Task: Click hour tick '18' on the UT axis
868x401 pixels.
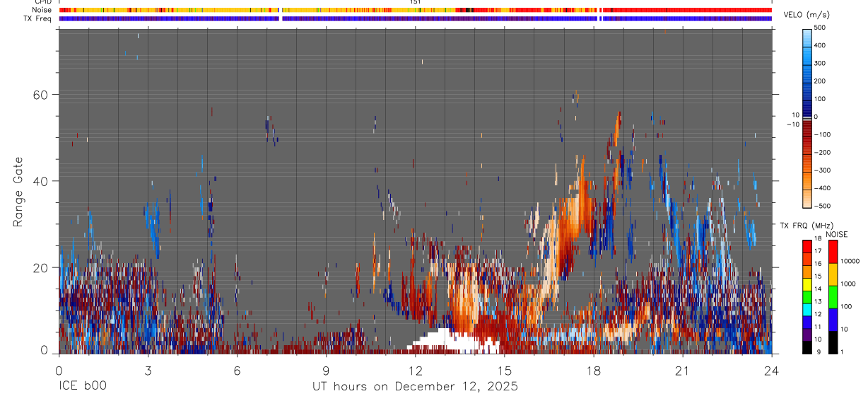Action: tap(594, 370)
